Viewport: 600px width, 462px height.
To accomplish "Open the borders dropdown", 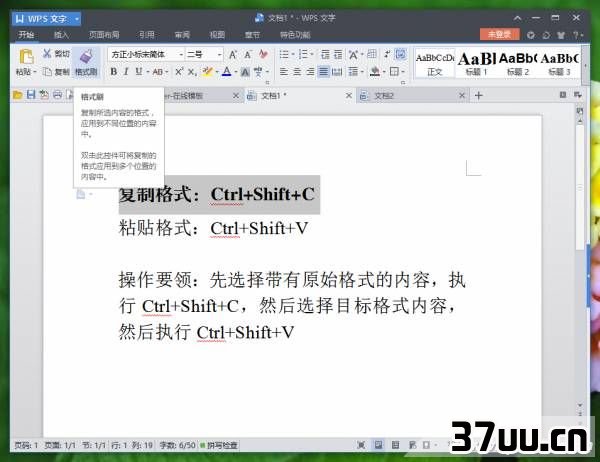I will 403,72.
